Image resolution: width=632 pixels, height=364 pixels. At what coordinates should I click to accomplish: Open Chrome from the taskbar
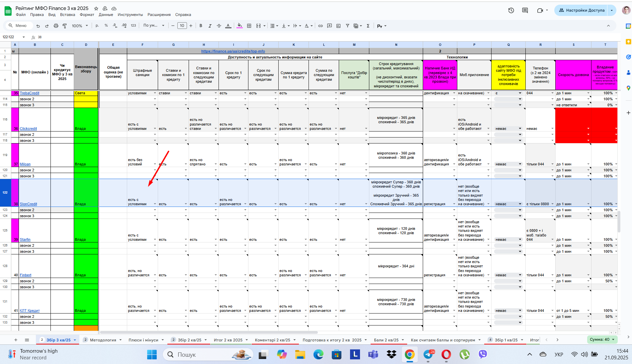pos(409,355)
